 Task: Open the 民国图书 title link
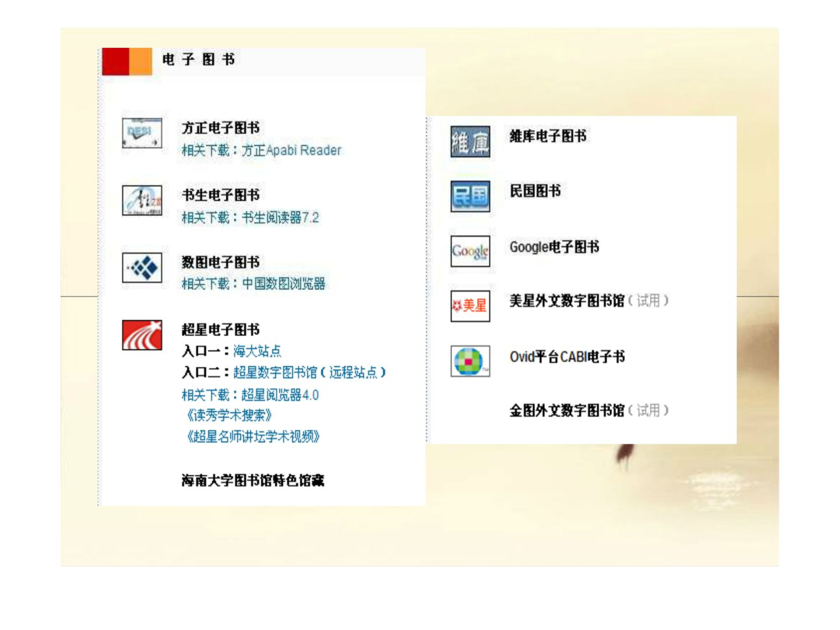[535, 191]
